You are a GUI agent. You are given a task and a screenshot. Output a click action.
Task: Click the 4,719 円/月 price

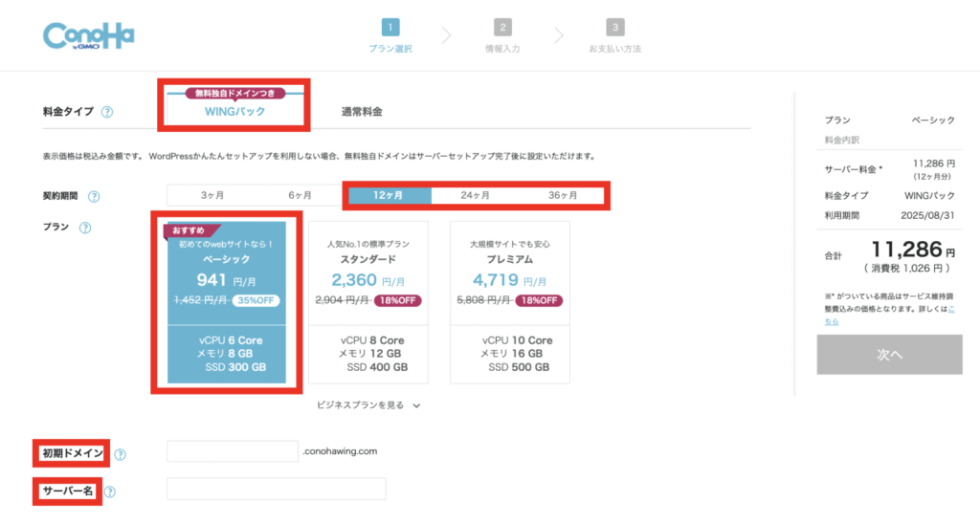pyautogui.click(x=510, y=280)
